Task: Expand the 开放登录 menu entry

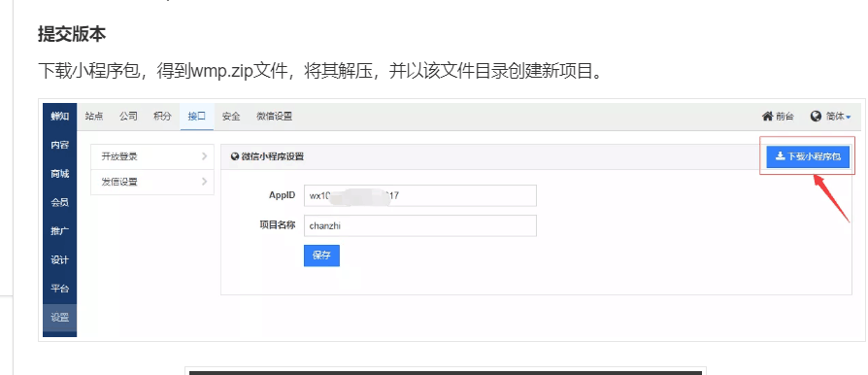Action: (152, 156)
